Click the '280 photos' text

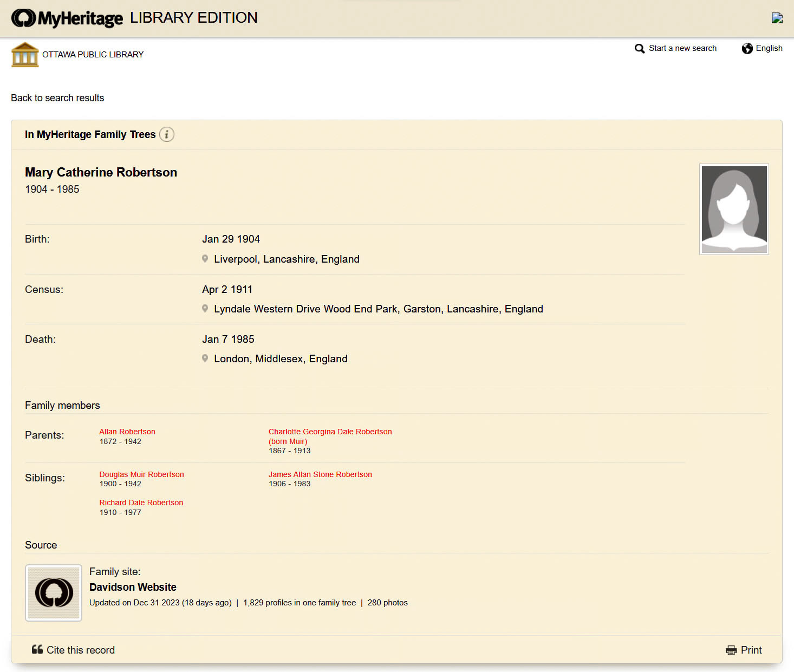click(x=387, y=603)
